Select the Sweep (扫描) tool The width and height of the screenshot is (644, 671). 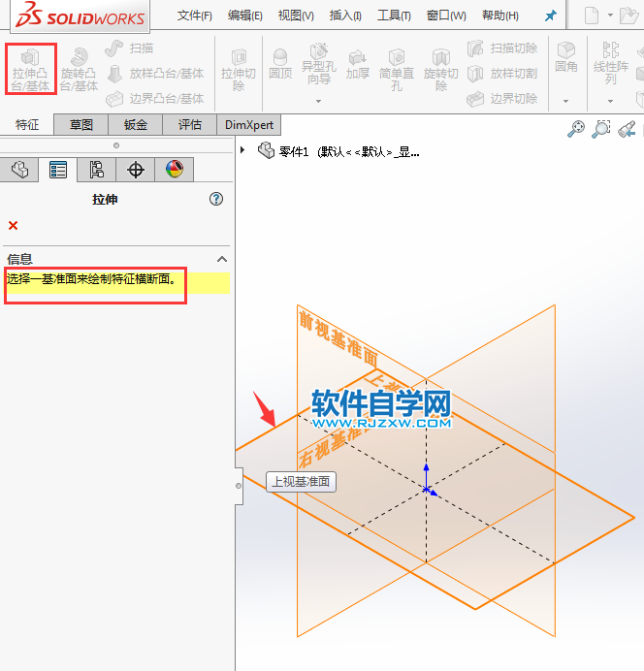130,48
